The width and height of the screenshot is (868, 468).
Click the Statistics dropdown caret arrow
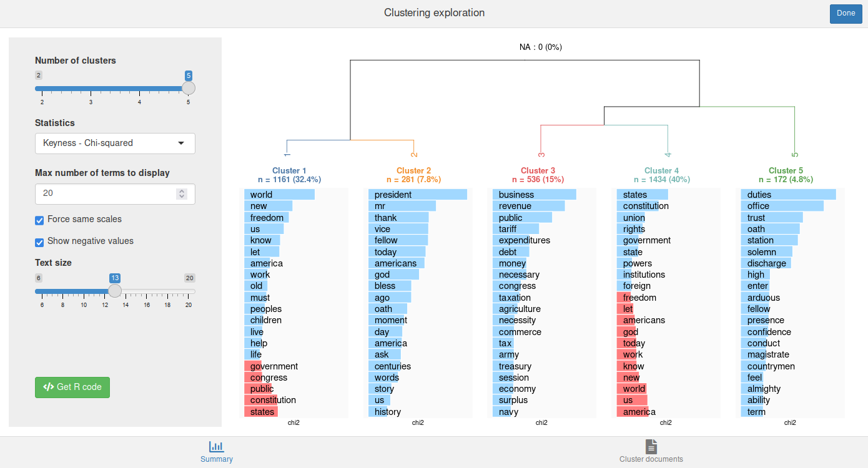(x=181, y=143)
